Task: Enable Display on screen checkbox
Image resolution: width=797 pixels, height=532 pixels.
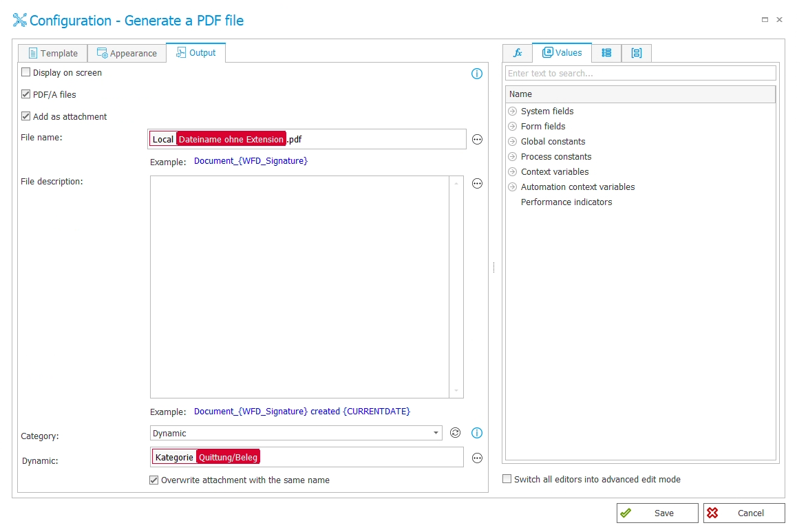Action: click(26, 72)
